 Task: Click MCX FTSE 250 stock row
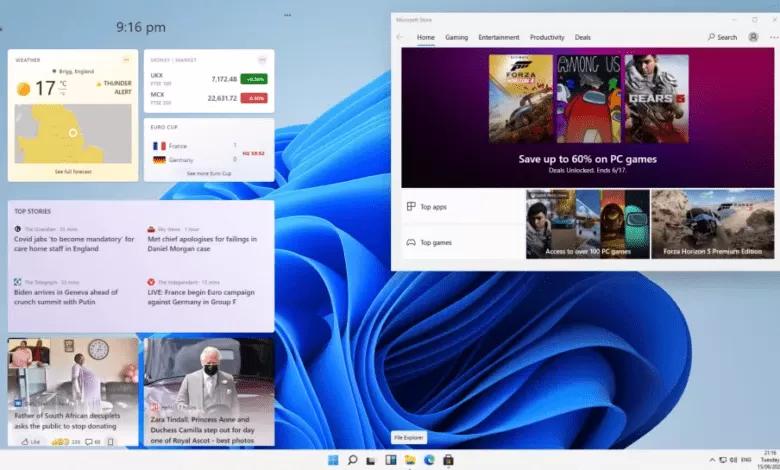point(208,98)
